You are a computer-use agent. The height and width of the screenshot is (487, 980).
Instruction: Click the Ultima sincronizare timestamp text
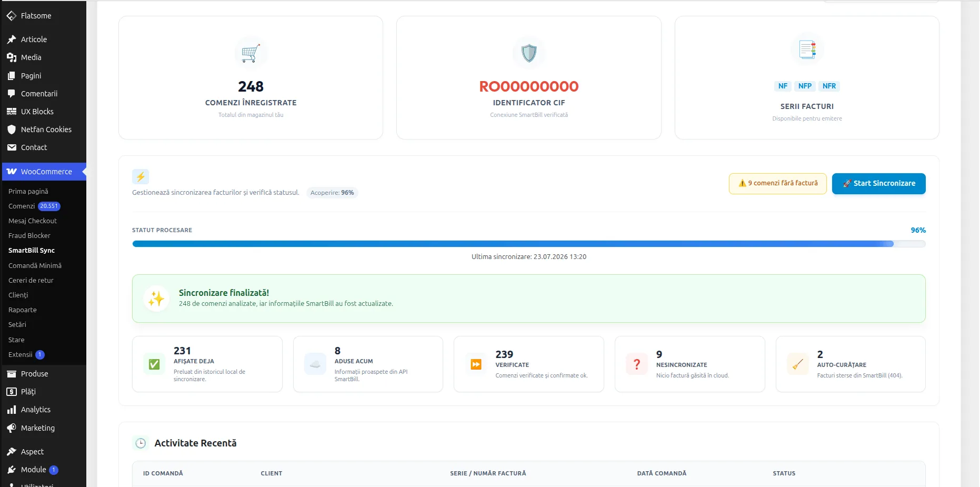point(529,257)
